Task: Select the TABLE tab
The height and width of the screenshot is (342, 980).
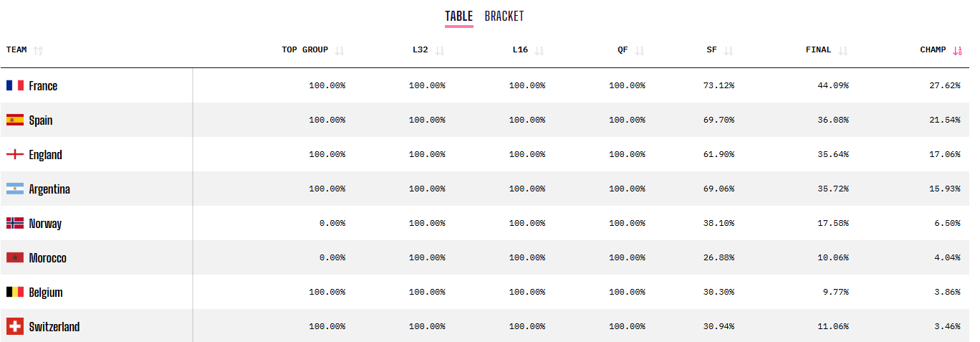Action: (x=458, y=16)
